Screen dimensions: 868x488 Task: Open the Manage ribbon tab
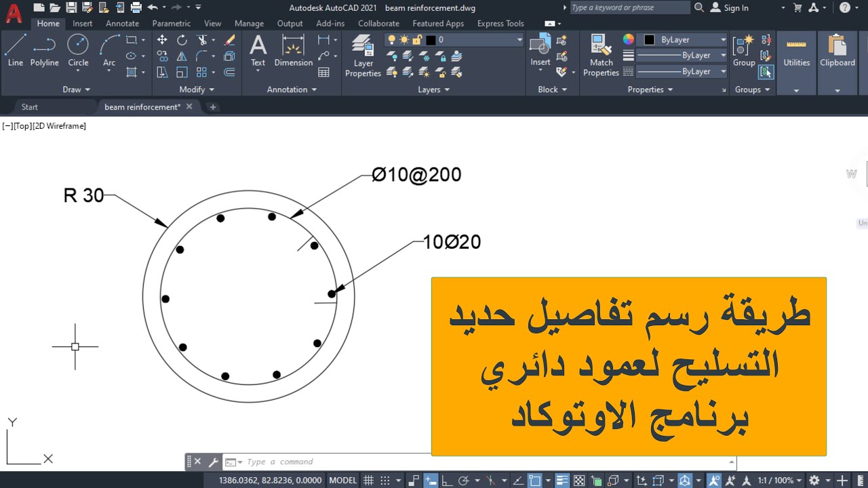249,23
